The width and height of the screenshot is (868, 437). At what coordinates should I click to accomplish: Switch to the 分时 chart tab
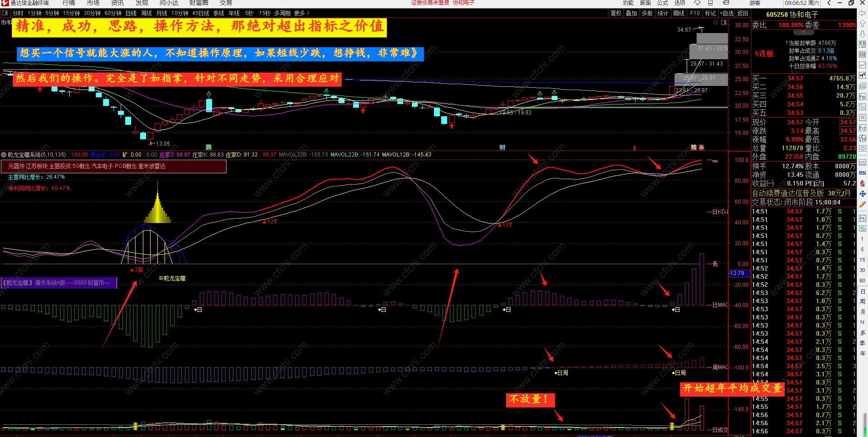coord(18,13)
